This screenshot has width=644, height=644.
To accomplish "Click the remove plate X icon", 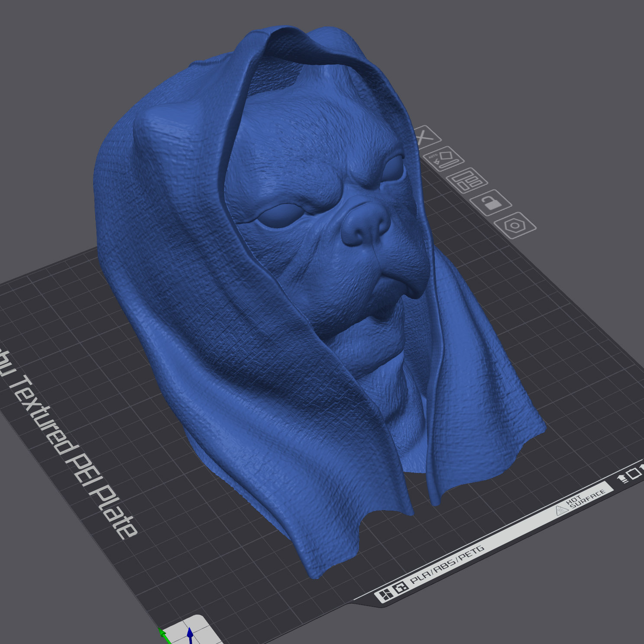I will click(x=427, y=137).
